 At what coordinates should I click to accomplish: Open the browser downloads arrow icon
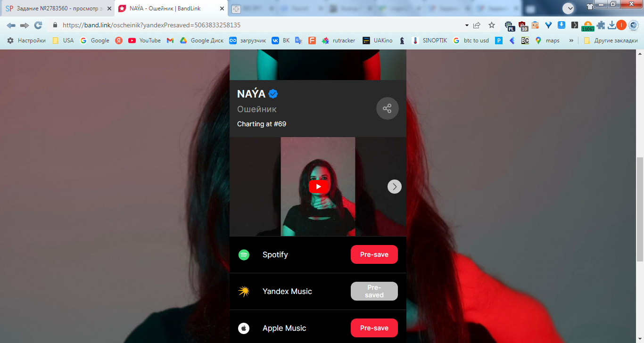coord(611,25)
